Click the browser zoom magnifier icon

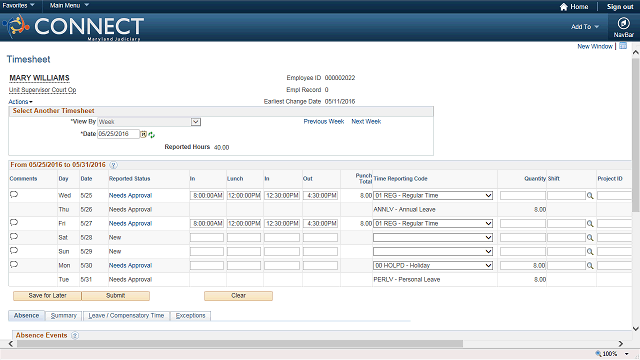click(598, 353)
